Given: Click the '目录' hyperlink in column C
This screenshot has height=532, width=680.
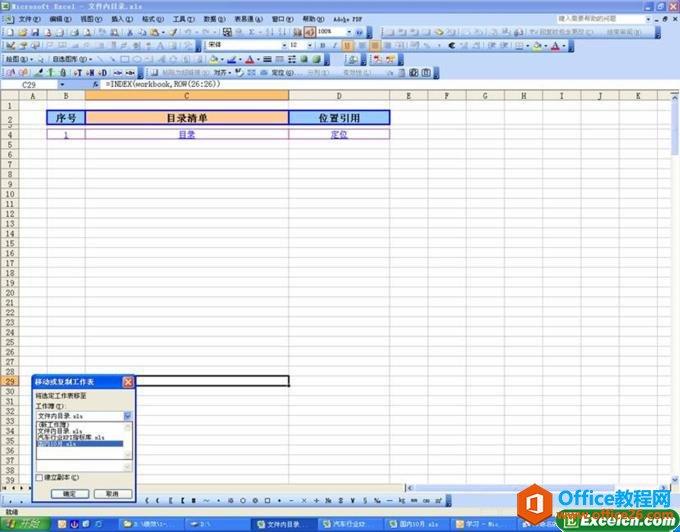Looking at the screenshot, I should coord(187,134).
